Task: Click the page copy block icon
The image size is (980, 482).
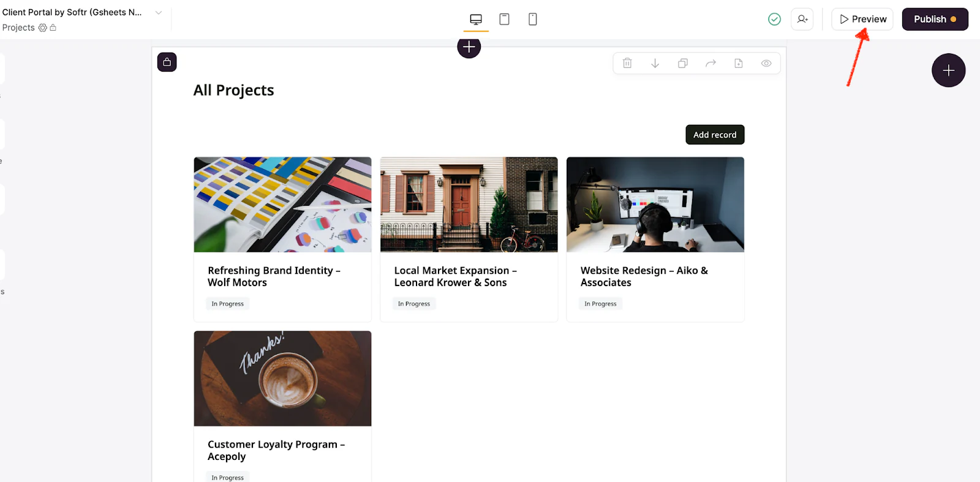Action: (x=739, y=63)
